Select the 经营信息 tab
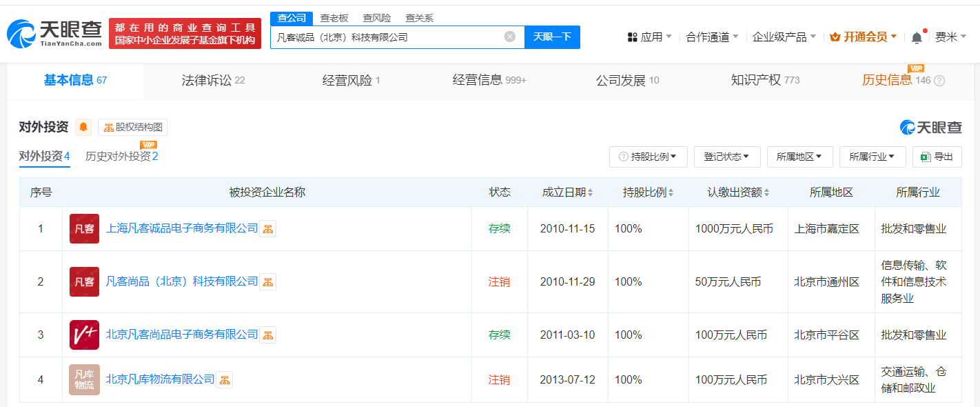The height and width of the screenshot is (407, 980). pyautogui.click(x=489, y=81)
